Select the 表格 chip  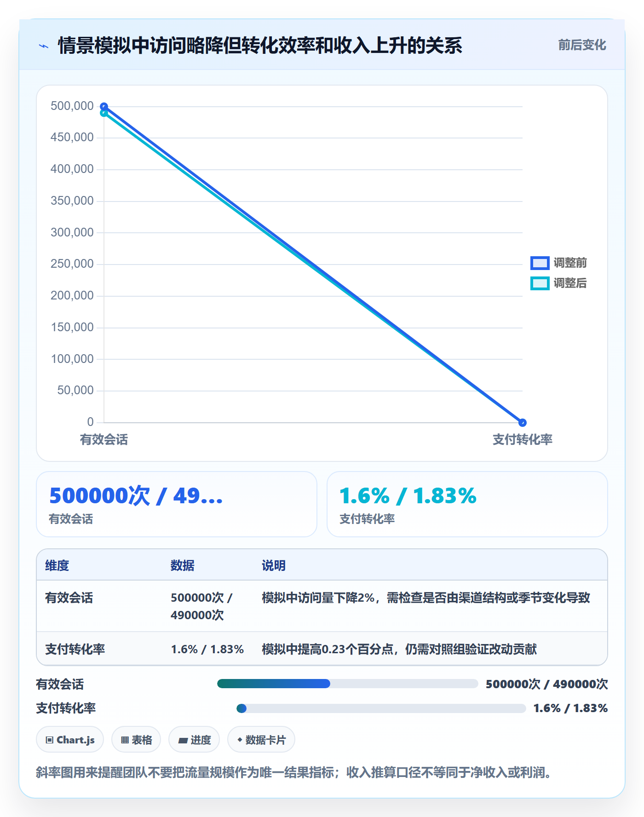click(136, 740)
